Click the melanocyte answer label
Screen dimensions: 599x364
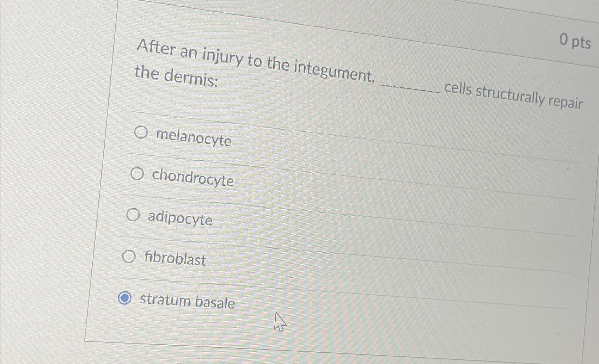click(x=194, y=139)
